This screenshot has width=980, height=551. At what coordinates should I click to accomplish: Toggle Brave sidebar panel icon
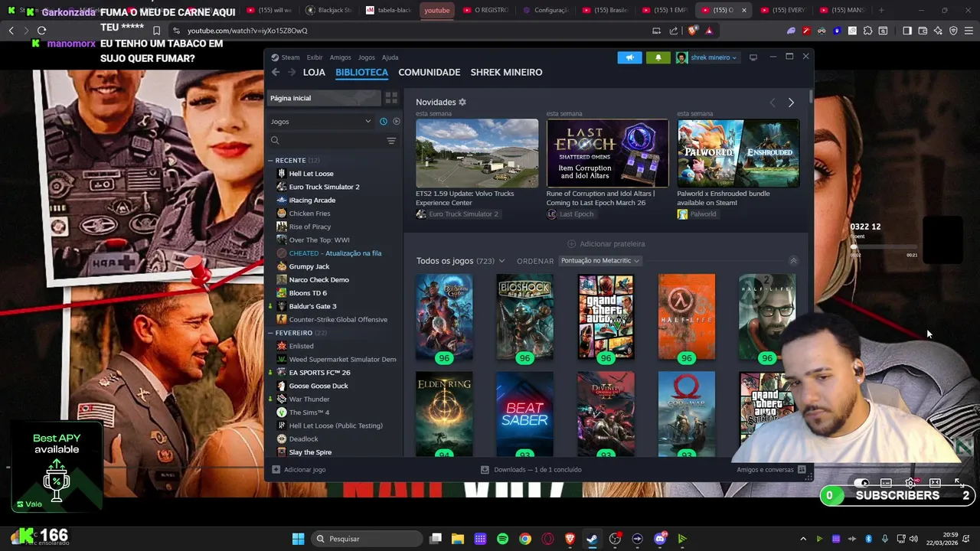pos(907,31)
